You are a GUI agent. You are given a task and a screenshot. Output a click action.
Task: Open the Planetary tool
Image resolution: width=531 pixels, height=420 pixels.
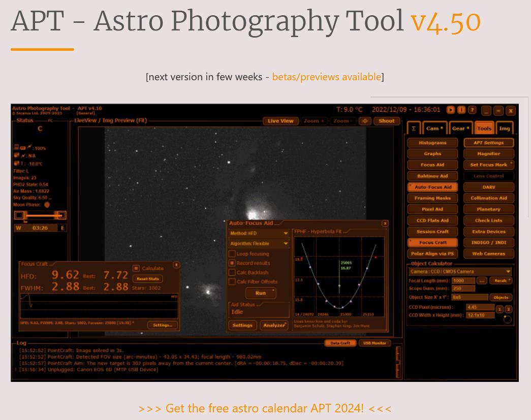pyautogui.click(x=489, y=209)
